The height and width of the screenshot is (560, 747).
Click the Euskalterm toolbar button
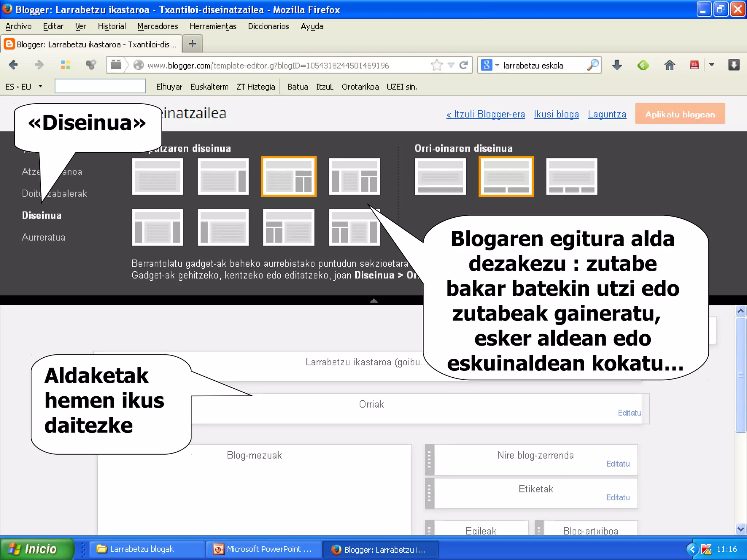point(209,87)
